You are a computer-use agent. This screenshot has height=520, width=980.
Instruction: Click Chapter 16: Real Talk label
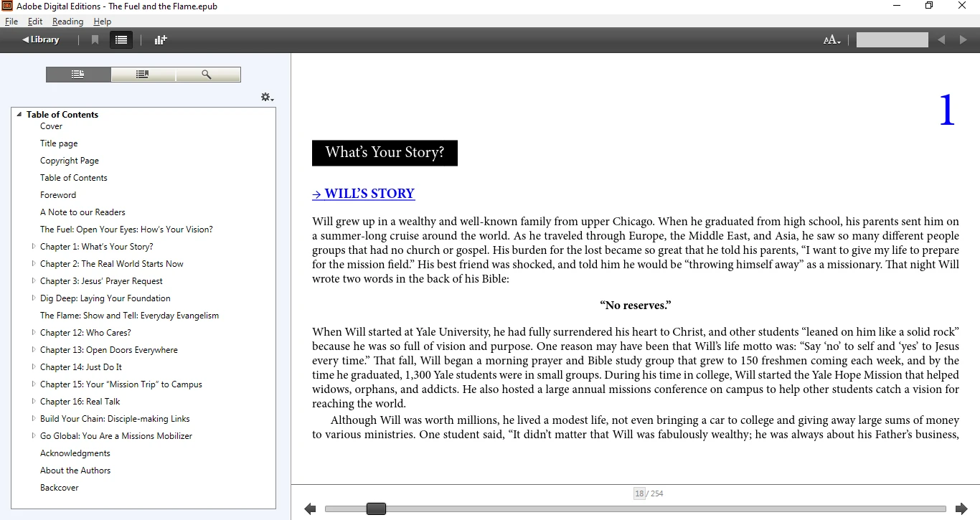(x=80, y=402)
